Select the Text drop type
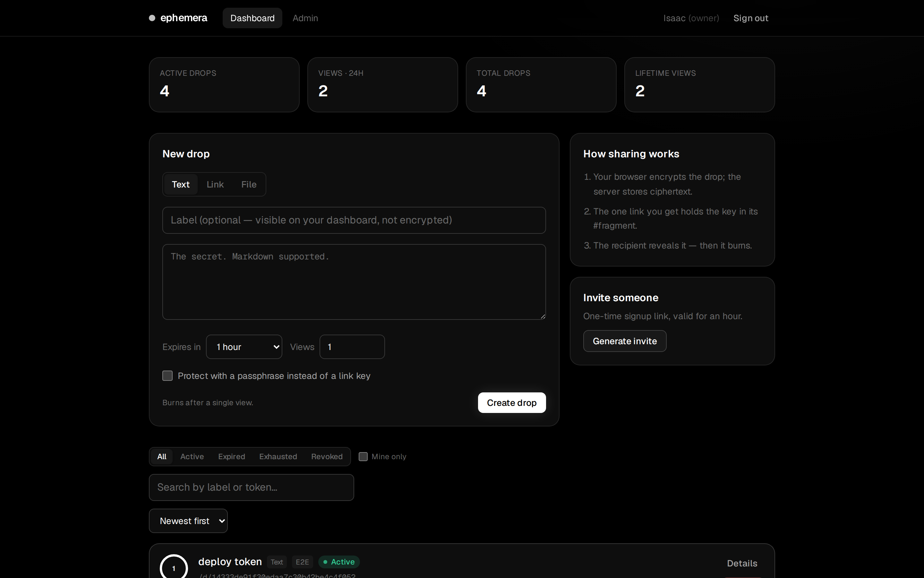 click(x=181, y=184)
